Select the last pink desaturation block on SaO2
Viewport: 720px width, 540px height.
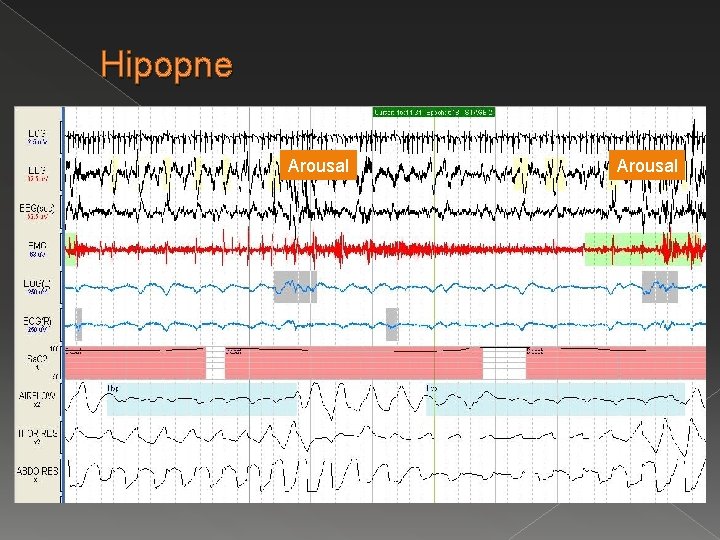pyautogui.click(x=616, y=363)
